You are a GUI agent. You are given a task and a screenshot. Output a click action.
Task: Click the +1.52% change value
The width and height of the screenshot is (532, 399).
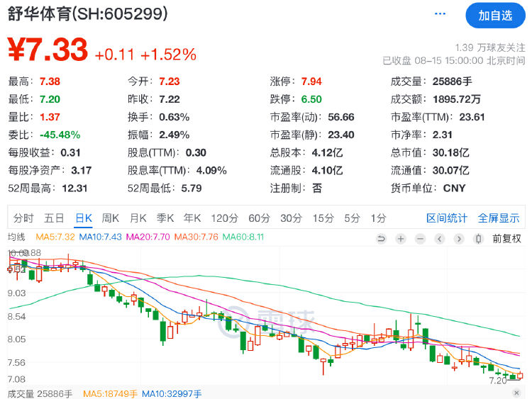[168, 55]
